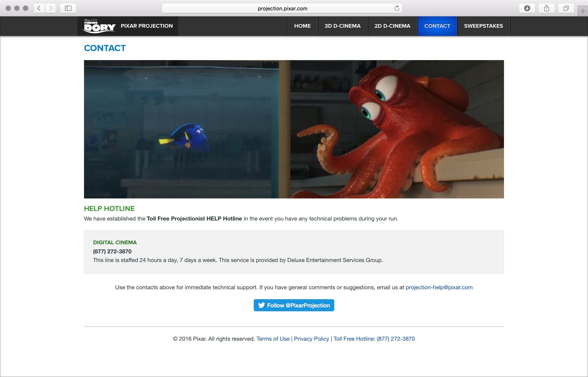Reload the page with the refresh icon
Screen dimensions: 588x377
(x=397, y=8)
